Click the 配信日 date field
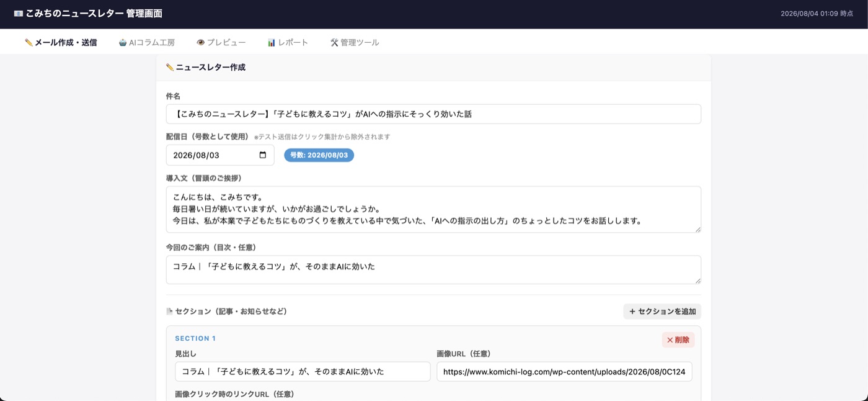 [x=220, y=155]
